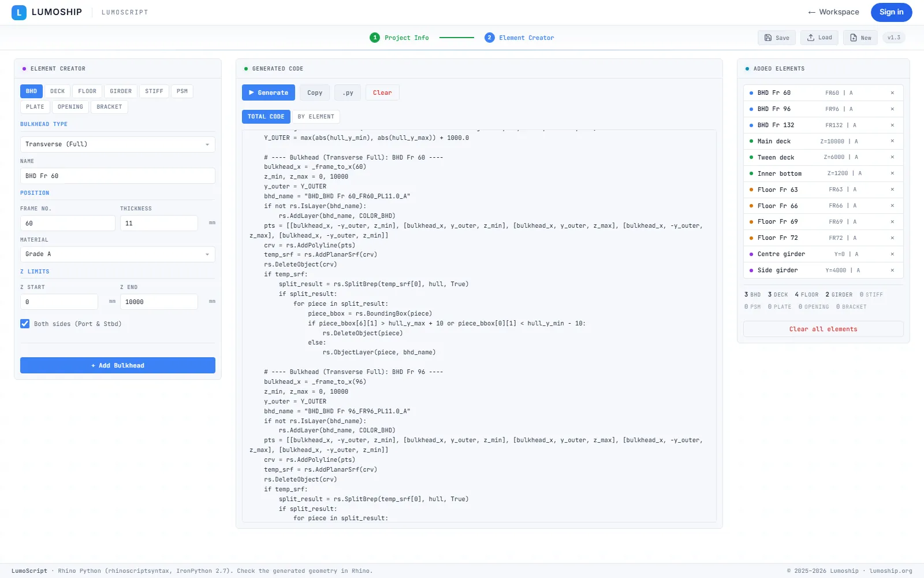This screenshot has height=578, width=924.
Task: Switch code view to BY ELEMENT
Action: tap(316, 117)
